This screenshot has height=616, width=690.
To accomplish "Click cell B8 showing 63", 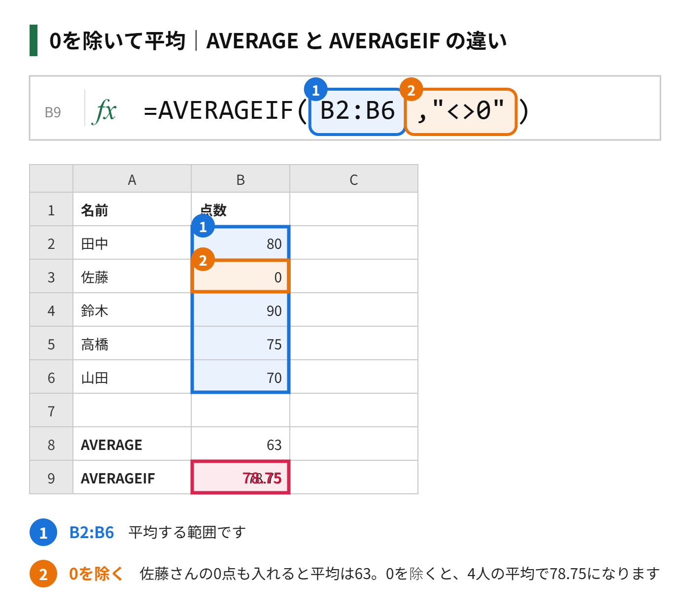I will (x=241, y=444).
